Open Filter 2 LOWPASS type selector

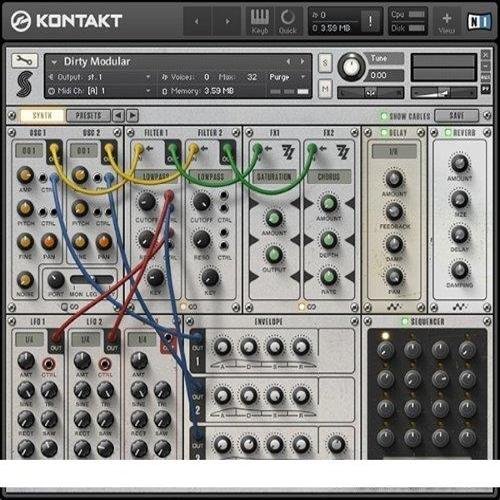pos(211,176)
